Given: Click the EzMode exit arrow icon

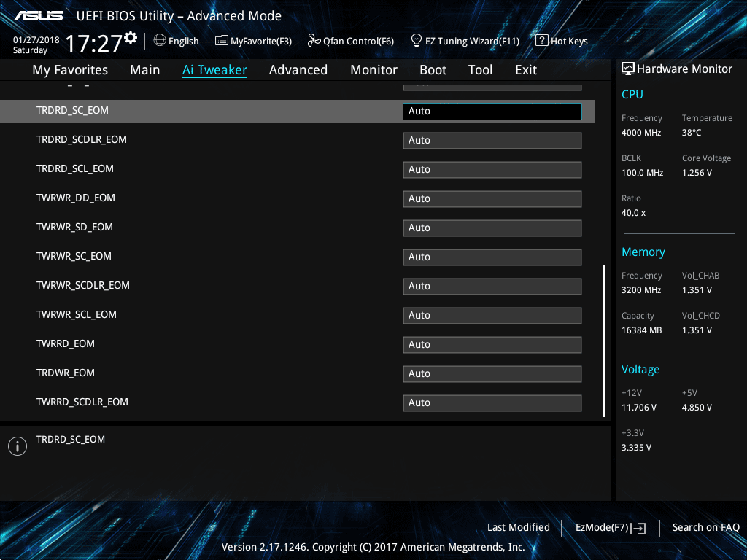Looking at the screenshot, I should (639, 528).
